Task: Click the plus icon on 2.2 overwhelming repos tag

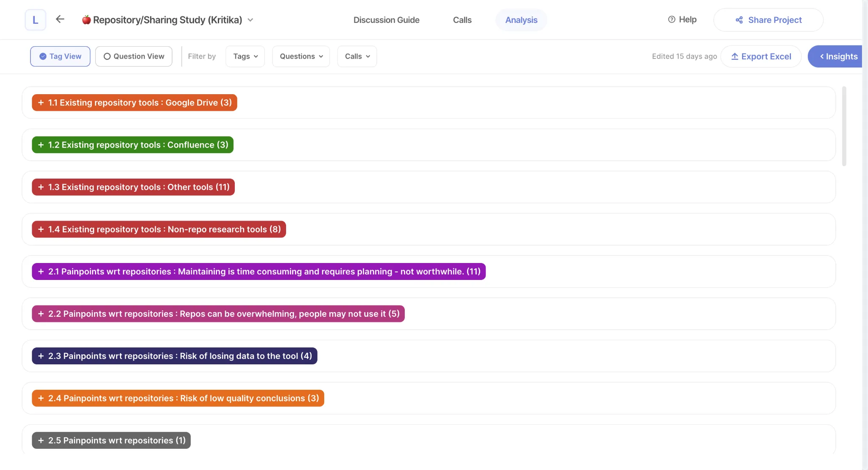Action: [41, 314]
